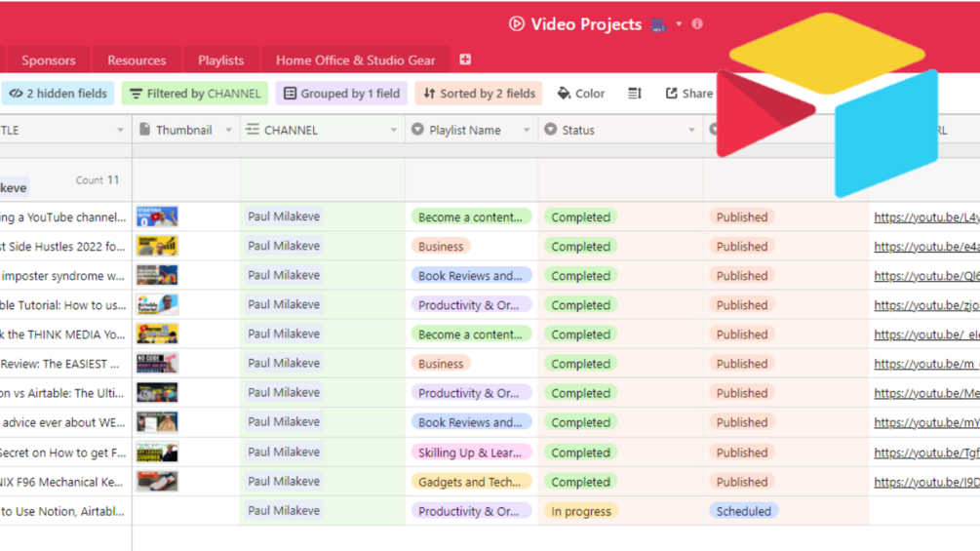Open the youtu.be/zjo link
Viewport: 980px width, 551px height.
[927, 305]
